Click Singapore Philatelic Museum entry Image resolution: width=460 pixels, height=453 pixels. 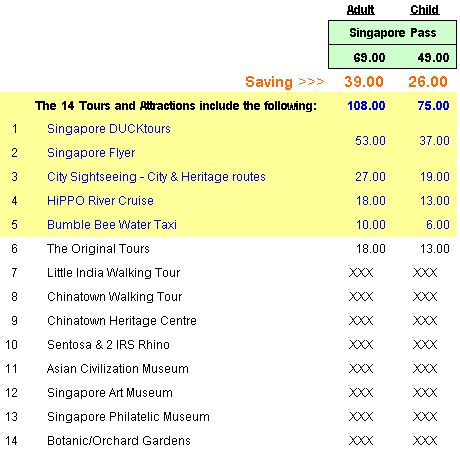click(x=128, y=417)
